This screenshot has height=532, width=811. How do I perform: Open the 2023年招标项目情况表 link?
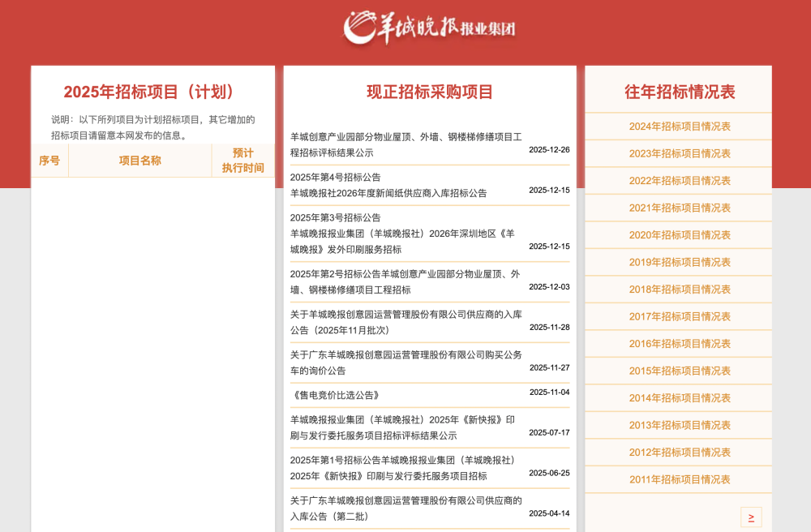click(x=680, y=152)
